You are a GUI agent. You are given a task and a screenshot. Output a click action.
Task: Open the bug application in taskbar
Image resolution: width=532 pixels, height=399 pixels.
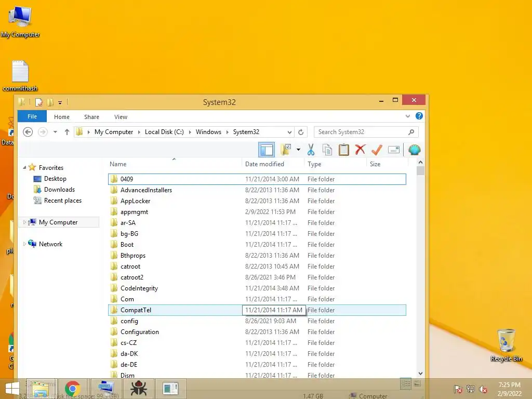click(x=138, y=389)
